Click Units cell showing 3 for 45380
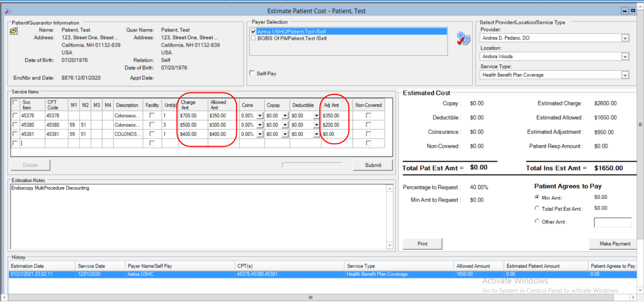 pos(170,125)
